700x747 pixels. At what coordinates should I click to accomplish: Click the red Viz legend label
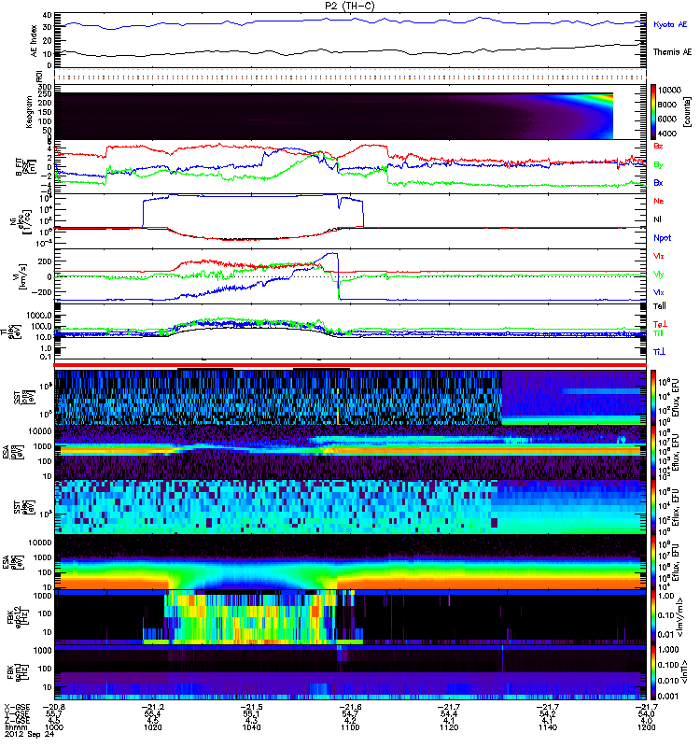coord(658,256)
